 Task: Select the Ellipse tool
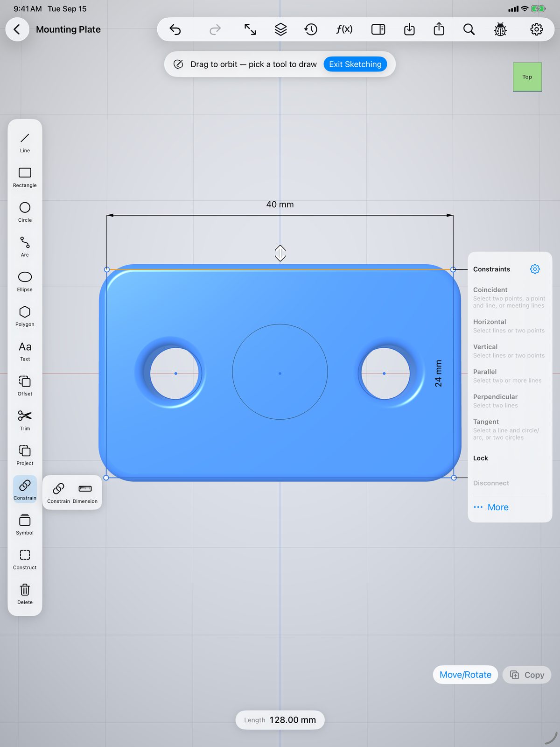(x=25, y=282)
